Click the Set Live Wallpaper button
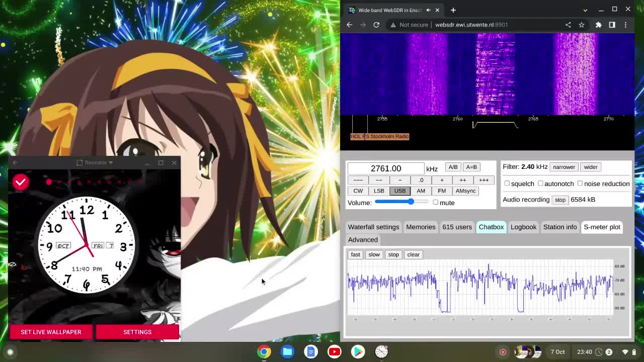This screenshot has height=362, width=644. click(51, 332)
